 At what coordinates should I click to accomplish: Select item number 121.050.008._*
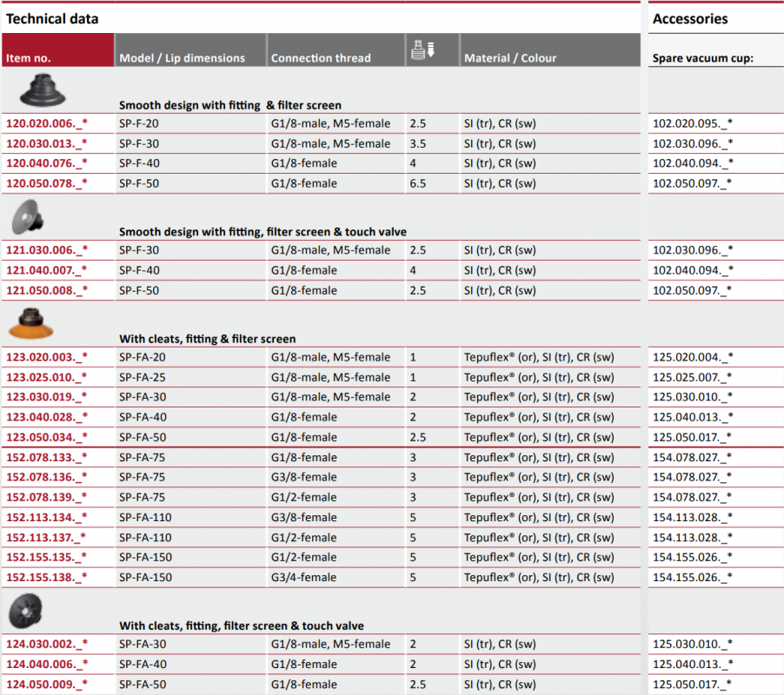click(46, 290)
